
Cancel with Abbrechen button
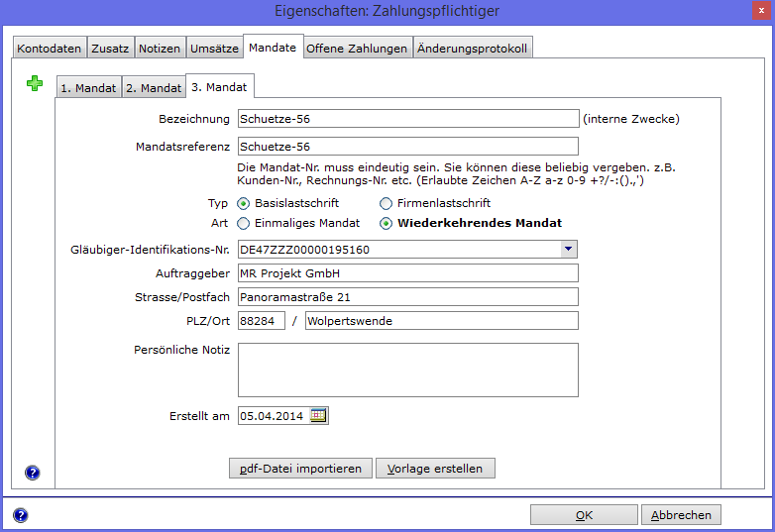pos(681,515)
